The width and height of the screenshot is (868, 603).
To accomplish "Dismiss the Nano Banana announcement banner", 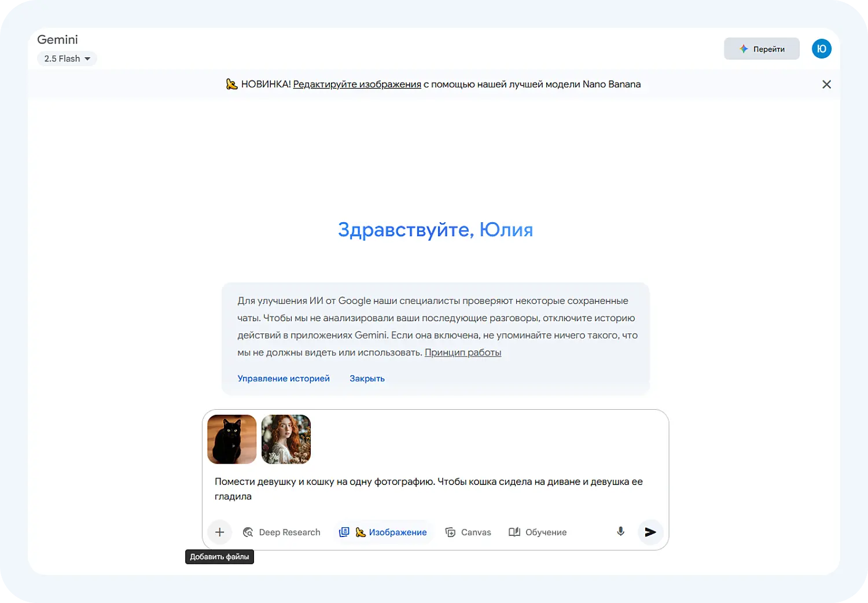I will tap(826, 84).
